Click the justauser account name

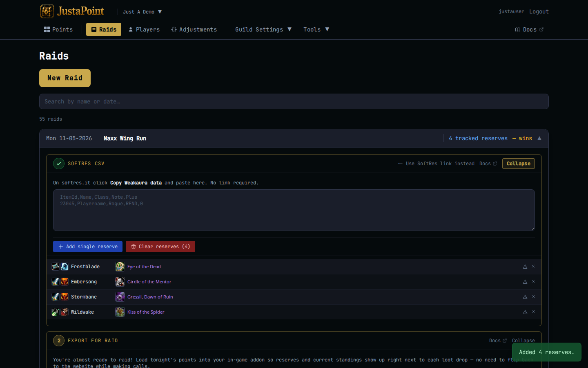(511, 11)
